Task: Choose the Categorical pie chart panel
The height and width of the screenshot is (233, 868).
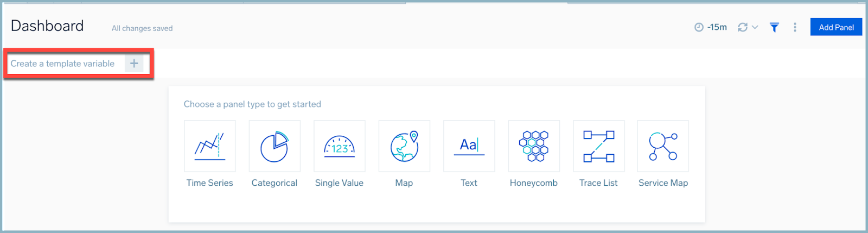Action: [x=275, y=146]
